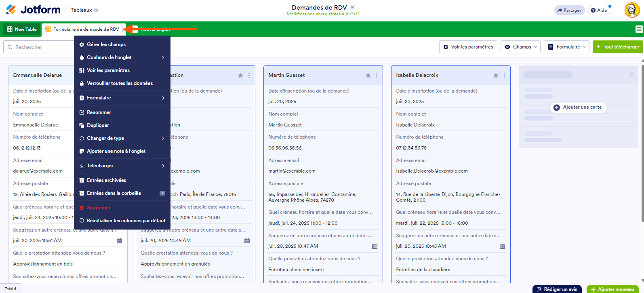Click martin@exemple.com email value
This screenshot has width=644, height=293.
tap(292, 171)
